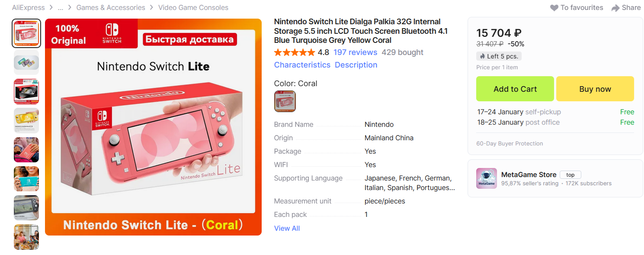Viewport: 644px width, 255px height.
Task: Open Video Game Consoles breadcrumb
Action: (193, 8)
